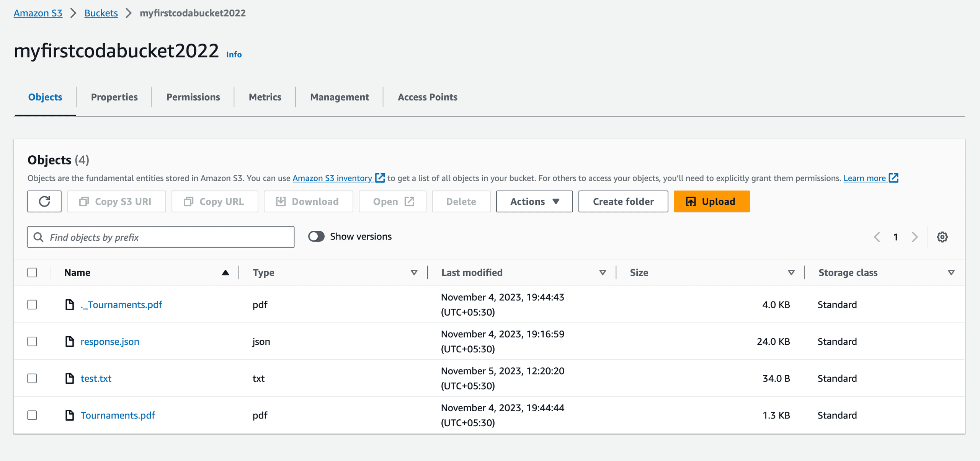Click the Download button
The width and height of the screenshot is (980, 461).
click(x=309, y=202)
